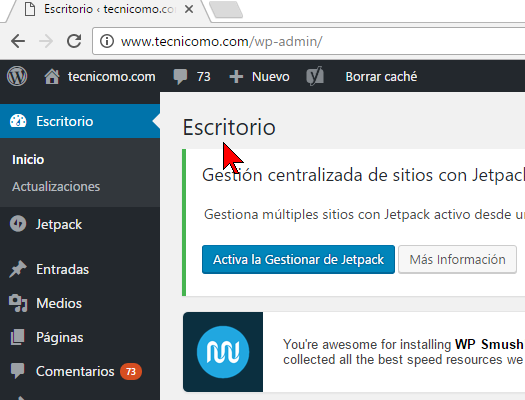Click the Gestiona múltiples sitios description text

pos(364,214)
